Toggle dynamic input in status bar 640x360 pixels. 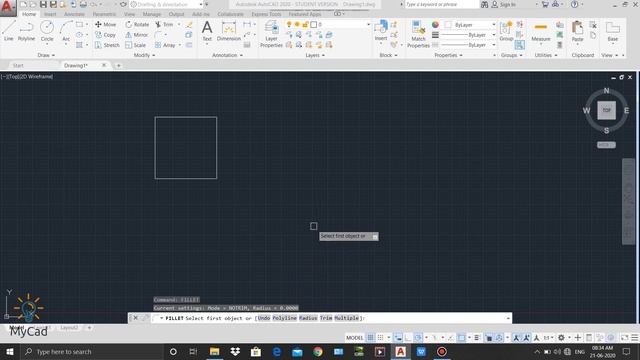coord(398,338)
